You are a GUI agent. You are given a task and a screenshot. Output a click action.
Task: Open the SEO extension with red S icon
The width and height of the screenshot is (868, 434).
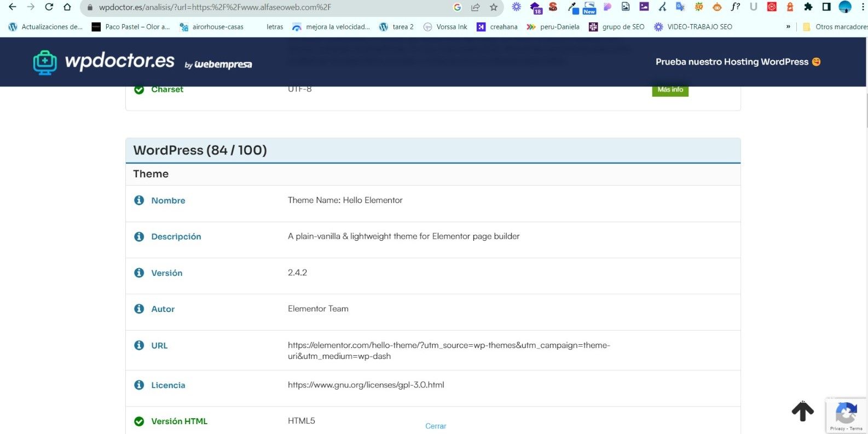pyautogui.click(x=553, y=7)
